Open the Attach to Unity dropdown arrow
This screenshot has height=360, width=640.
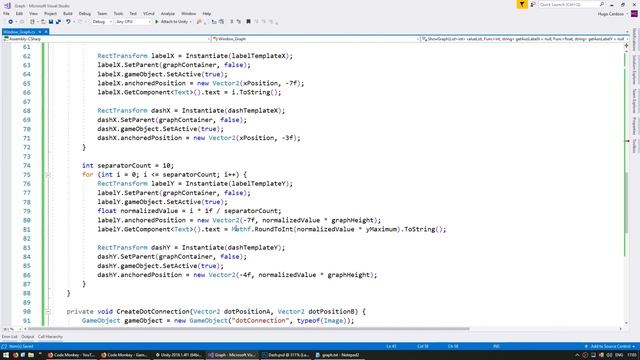(x=191, y=22)
